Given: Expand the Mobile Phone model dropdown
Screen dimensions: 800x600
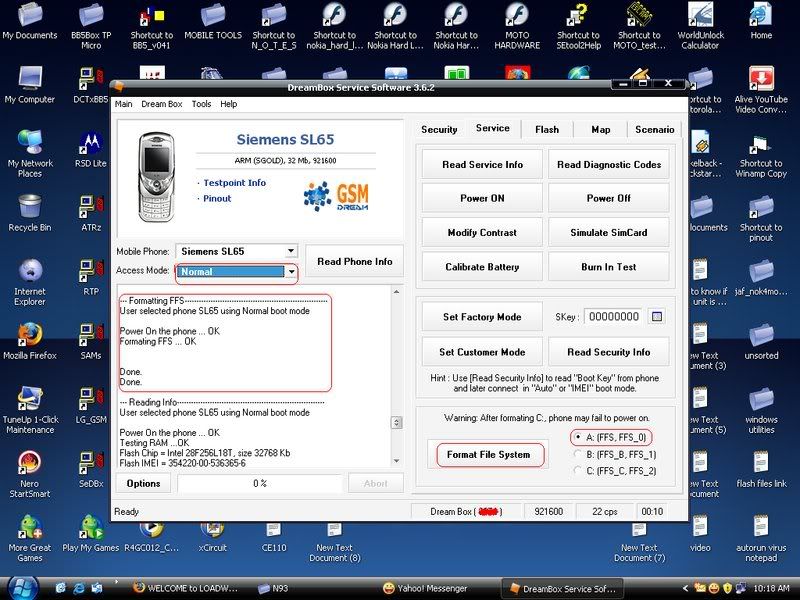Looking at the screenshot, I should [290, 251].
